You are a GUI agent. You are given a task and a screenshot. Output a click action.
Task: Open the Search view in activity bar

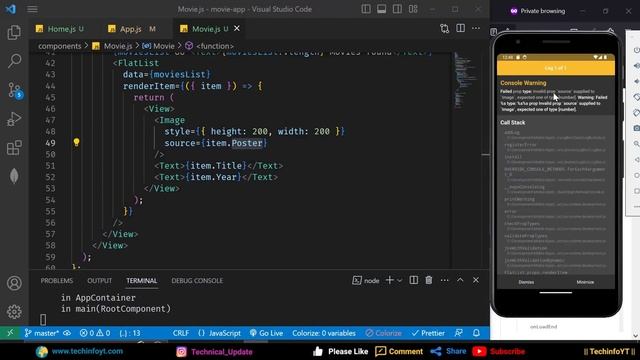[14, 61]
